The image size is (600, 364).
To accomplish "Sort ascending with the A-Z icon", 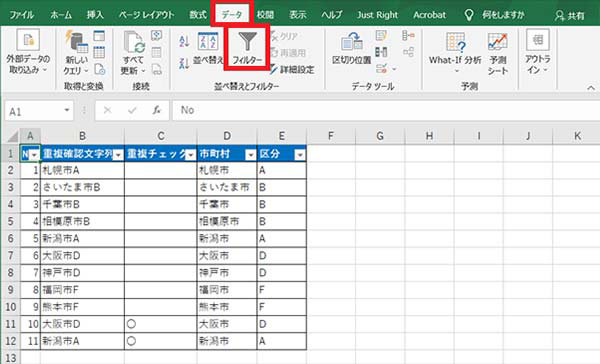I will click(184, 41).
